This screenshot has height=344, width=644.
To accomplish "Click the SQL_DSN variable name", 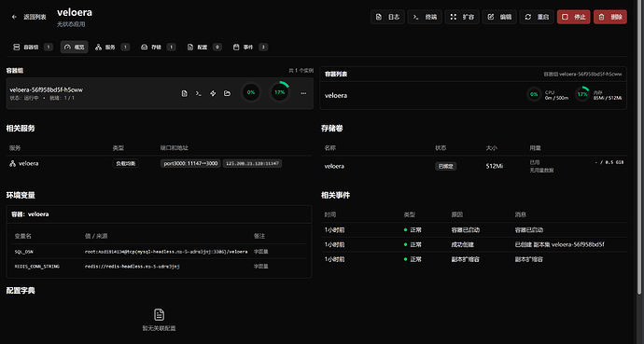I will click(x=24, y=252).
